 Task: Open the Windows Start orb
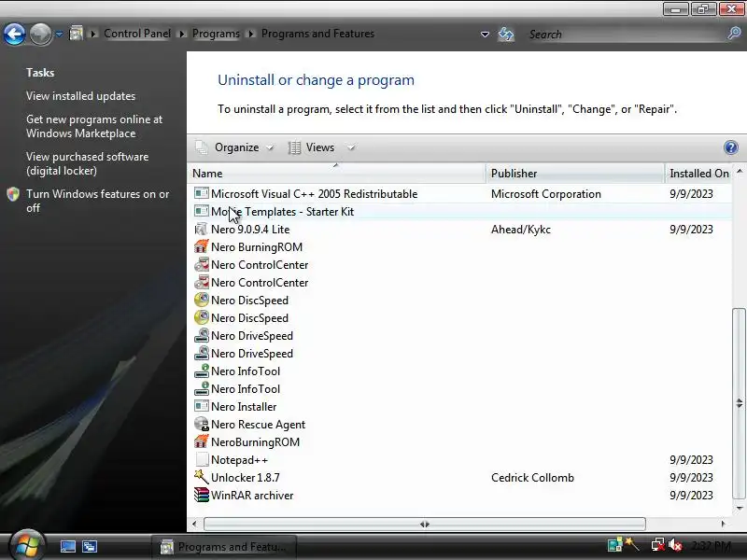point(26,545)
